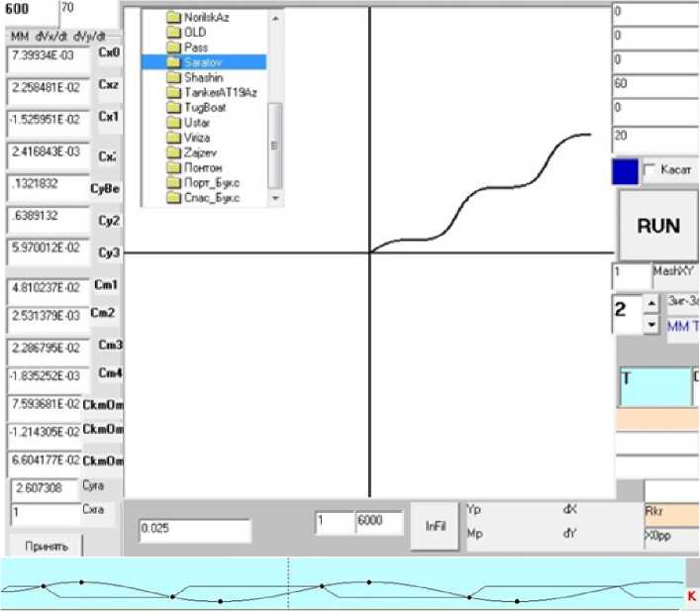
Task: Select the Порт_Букс folder
Action: [x=203, y=182]
